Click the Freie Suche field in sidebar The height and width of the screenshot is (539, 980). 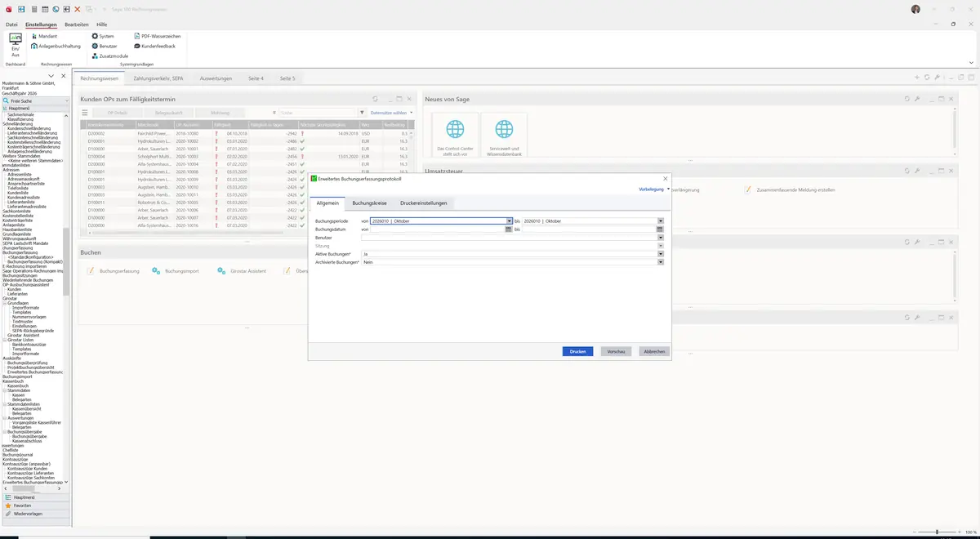click(33, 100)
